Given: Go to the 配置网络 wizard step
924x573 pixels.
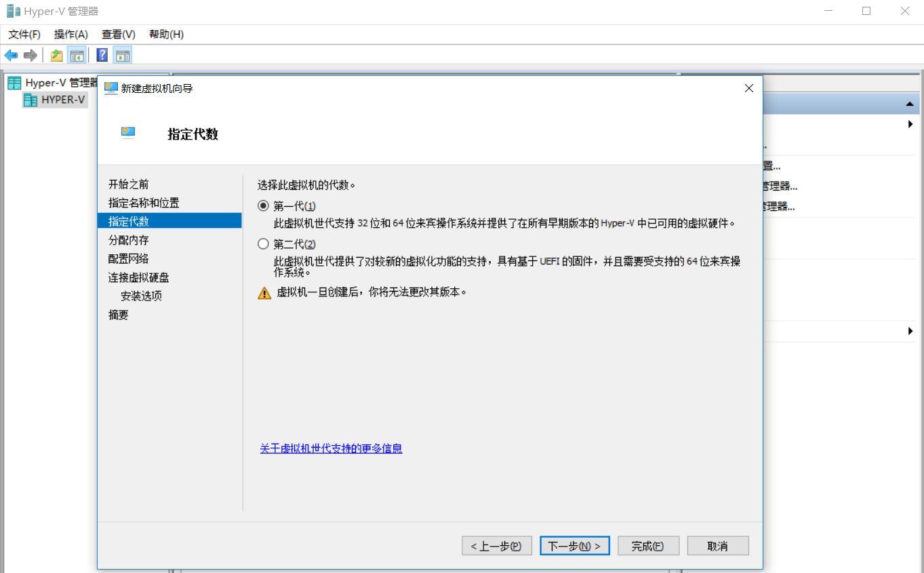Looking at the screenshot, I should click(129, 258).
